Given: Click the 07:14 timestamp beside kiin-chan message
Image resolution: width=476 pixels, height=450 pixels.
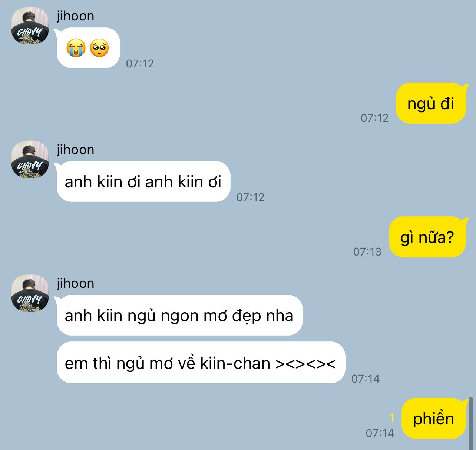Looking at the screenshot, I should (366, 379).
